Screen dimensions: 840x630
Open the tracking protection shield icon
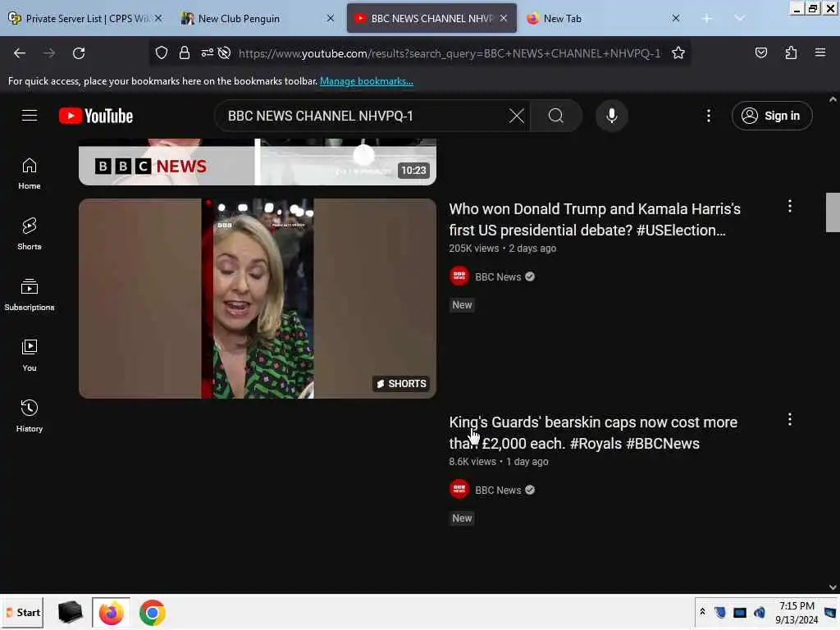tap(162, 52)
